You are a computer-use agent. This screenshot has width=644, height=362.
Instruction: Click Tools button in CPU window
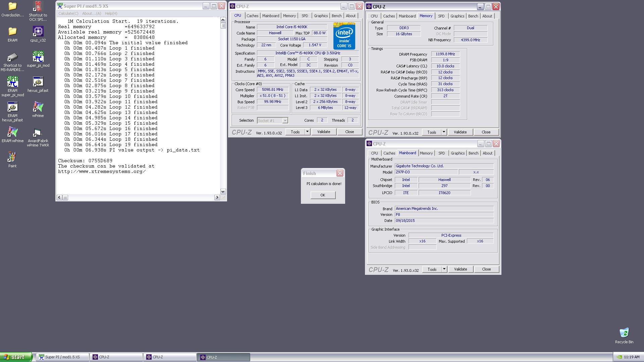pos(295,132)
